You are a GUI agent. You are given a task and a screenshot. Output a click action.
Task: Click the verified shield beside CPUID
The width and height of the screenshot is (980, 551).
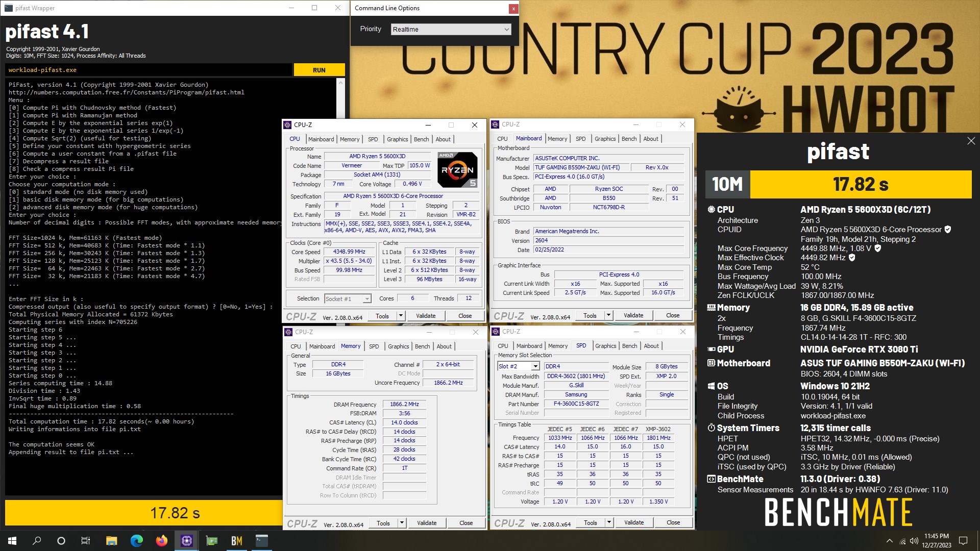948,230
